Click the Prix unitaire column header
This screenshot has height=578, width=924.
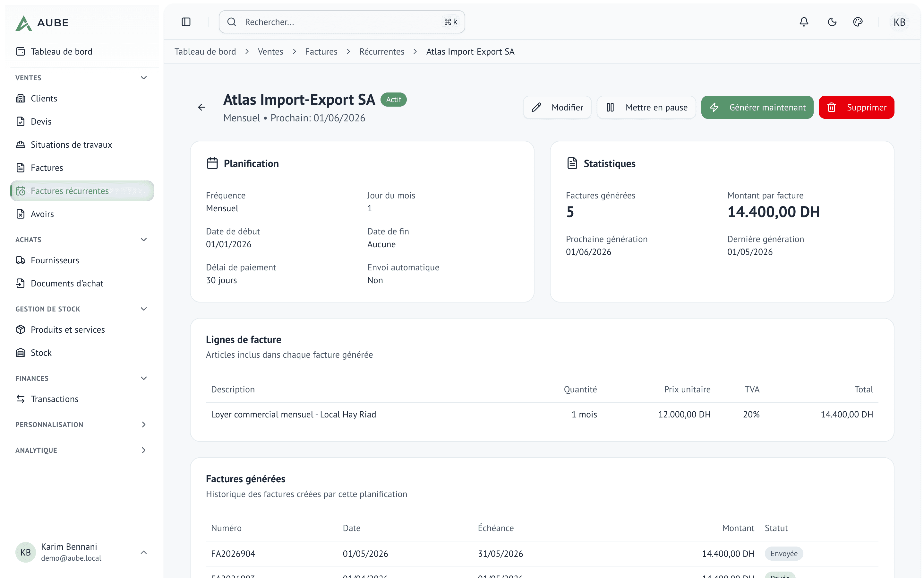[687, 390]
